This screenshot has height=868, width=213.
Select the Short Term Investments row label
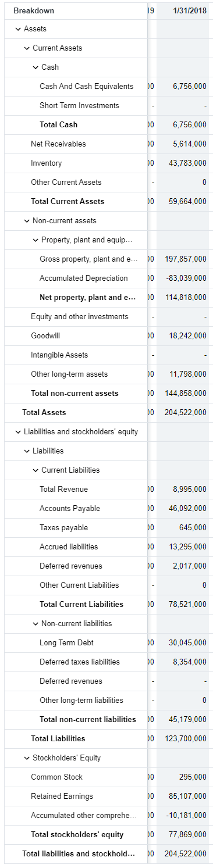pyautogui.click(x=79, y=105)
